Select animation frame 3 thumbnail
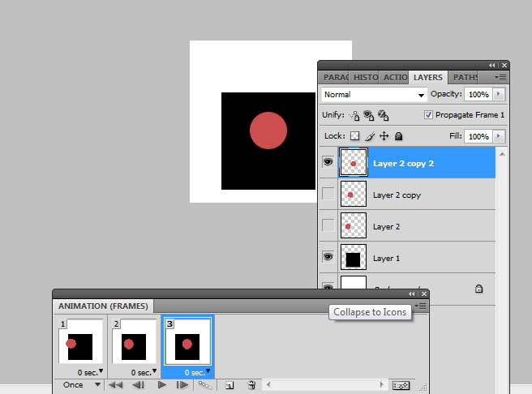Viewport: 532px width, 394px height. (x=187, y=341)
